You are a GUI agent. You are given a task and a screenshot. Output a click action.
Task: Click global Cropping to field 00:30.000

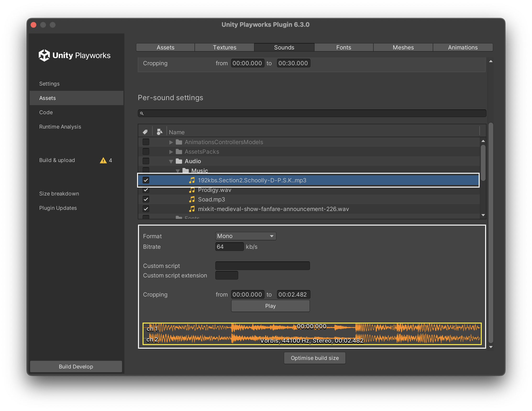click(x=293, y=63)
